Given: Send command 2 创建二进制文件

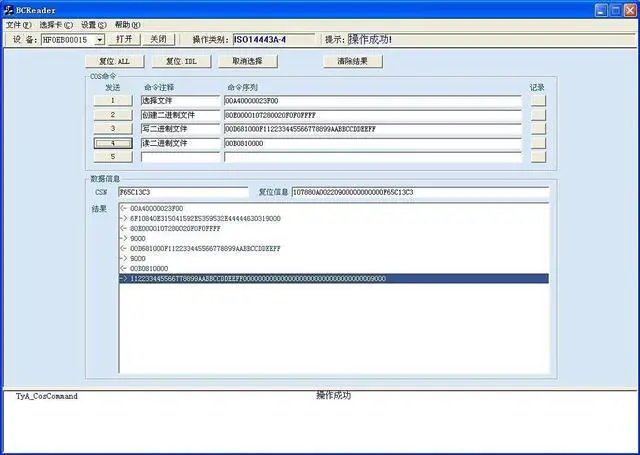Looking at the screenshot, I should (113, 115).
